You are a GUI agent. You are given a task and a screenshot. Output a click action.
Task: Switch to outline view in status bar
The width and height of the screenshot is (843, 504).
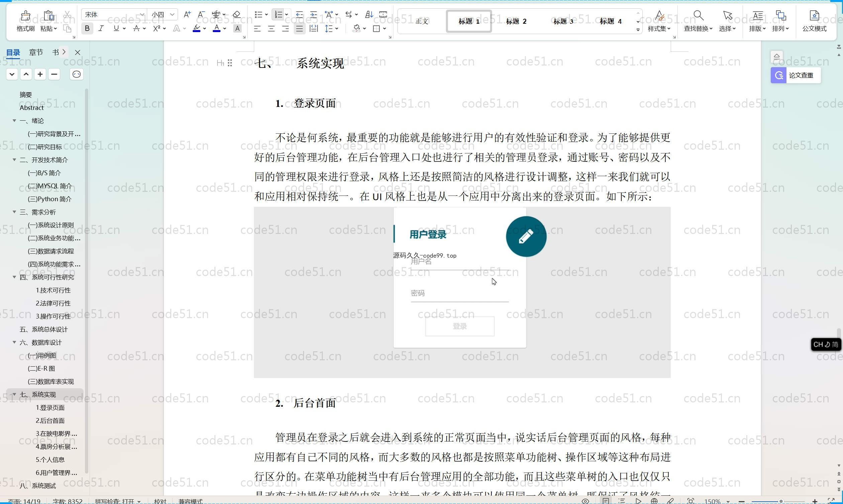coord(622,501)
